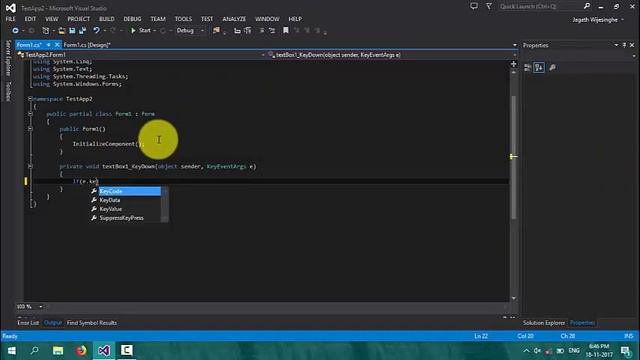640x360 pixels.
Task: Collapse the Form1() constructor block
Action: (x=30, y=129)
